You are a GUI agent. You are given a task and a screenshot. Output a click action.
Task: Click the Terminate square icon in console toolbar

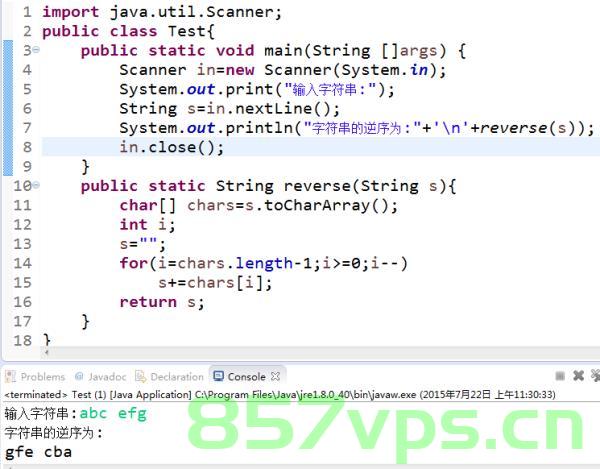pyautogui.click(x=560, y=376)
